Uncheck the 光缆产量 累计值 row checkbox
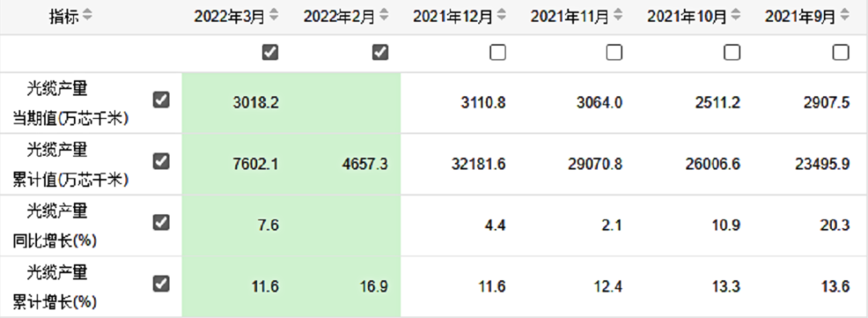The width and height of the screenshot is (868, 318). pos(161,161)
